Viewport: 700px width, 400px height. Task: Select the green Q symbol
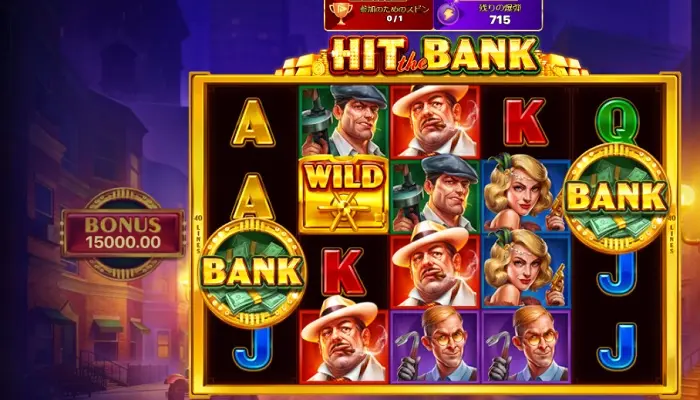click(x=617, y=120)
